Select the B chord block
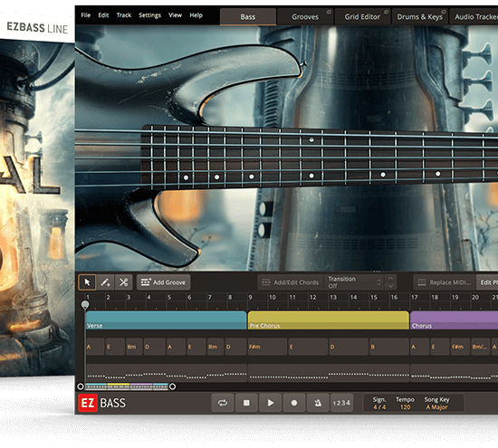The width and height of the screenshot is (498, 448). coord(389,347)
